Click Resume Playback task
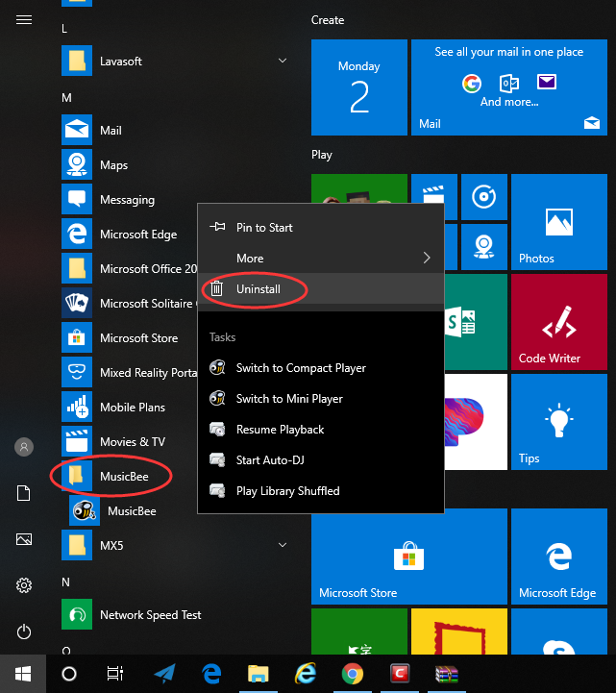 point(321,429)
